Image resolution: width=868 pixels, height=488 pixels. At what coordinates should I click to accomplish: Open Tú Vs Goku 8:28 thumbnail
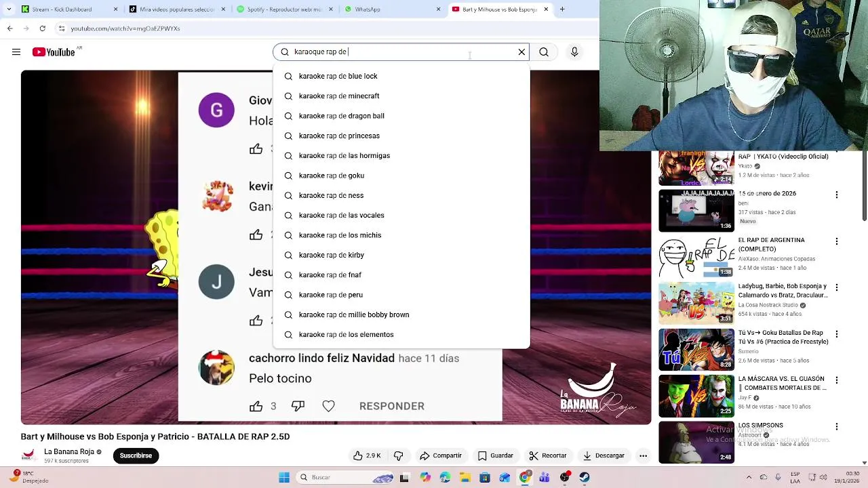pyautogui.click(x=696, y=350)
